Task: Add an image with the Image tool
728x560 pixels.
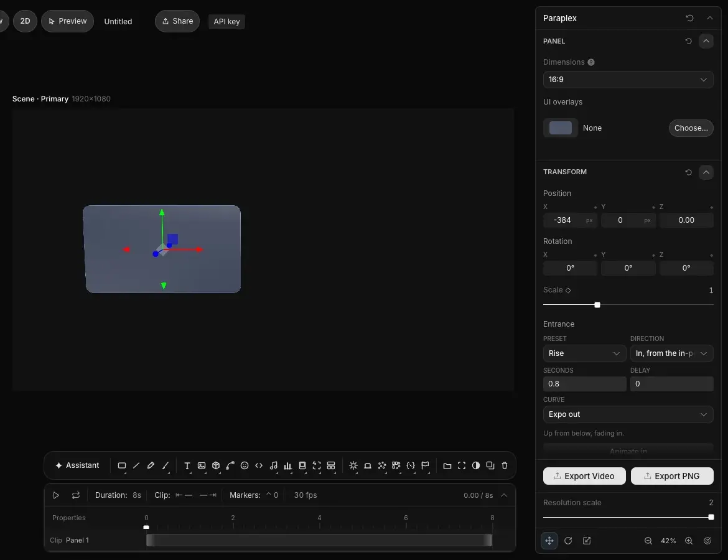Action: [202, 465]
